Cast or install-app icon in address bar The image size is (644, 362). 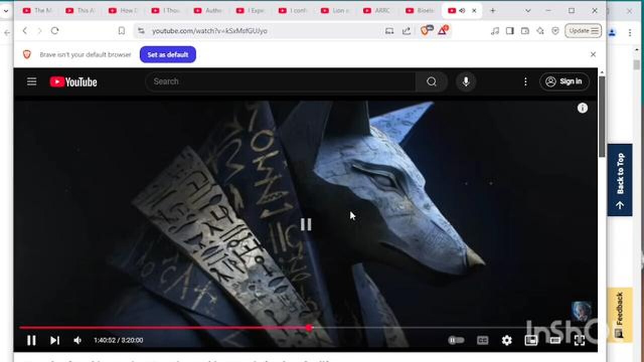click(x=389, y=31)
